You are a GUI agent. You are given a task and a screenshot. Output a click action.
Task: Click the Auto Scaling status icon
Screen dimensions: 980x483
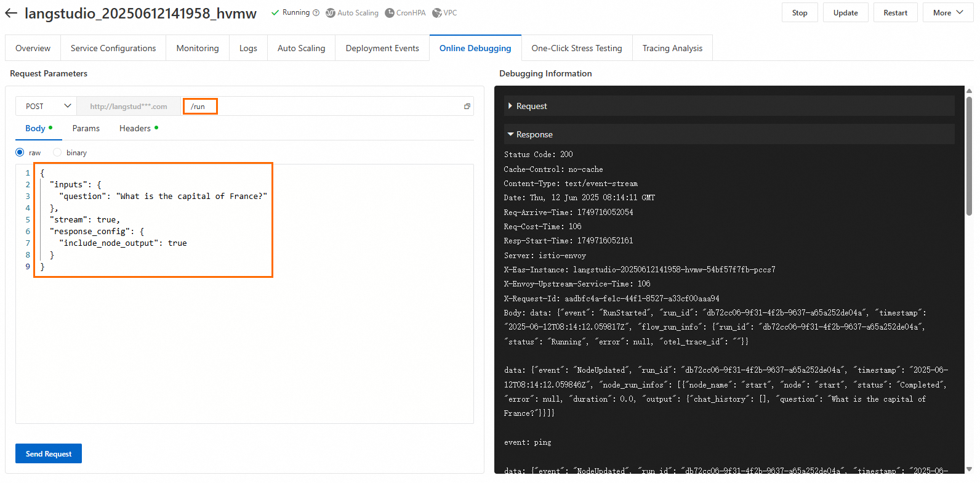click(331, 13)
